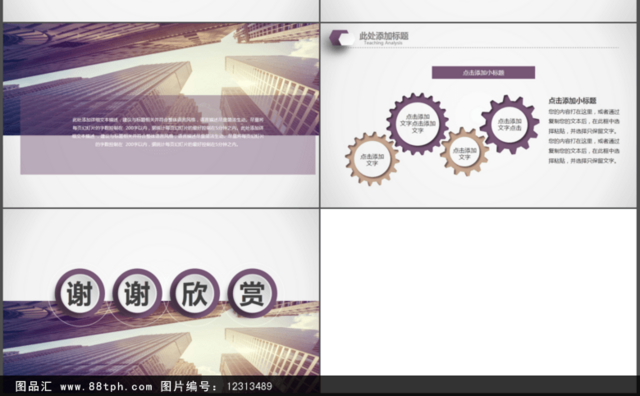The width and height of the screenshot is (640, 396).
Task: Select the 此处添加标题 slide title
Action: tap(384, 36)
